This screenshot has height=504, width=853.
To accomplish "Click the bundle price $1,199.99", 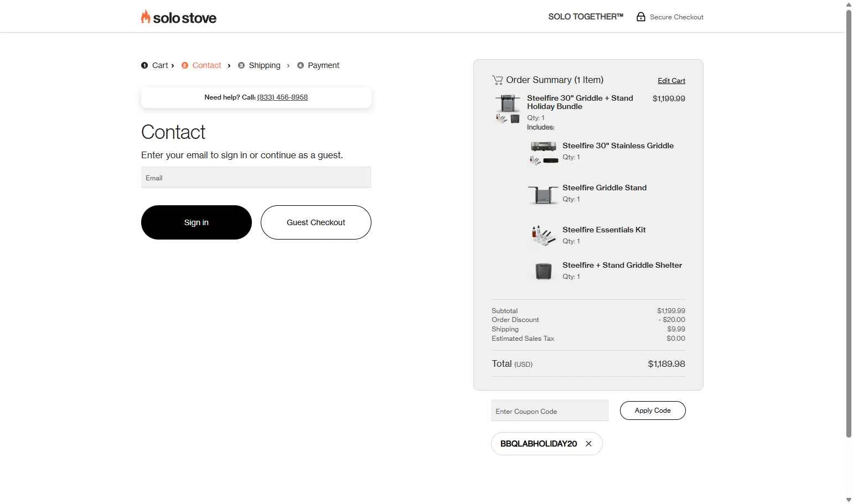I will tap(669, 98).
